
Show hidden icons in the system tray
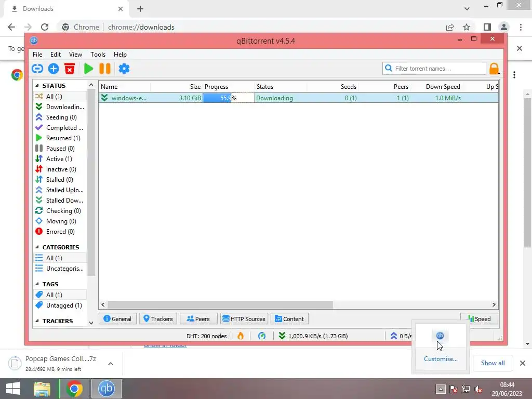[441, 389]
